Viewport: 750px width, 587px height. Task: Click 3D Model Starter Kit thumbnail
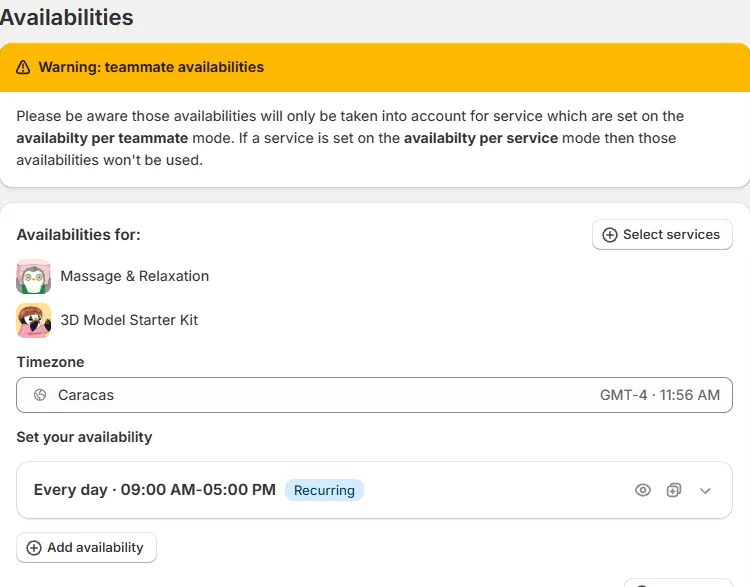(33, 320)
